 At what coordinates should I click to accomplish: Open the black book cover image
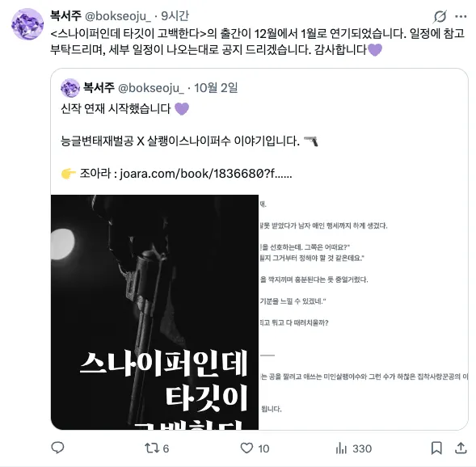click(154, 312)
